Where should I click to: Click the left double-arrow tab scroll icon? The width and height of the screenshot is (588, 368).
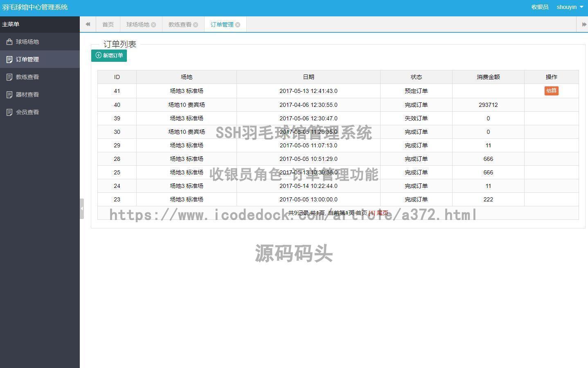(x=88, y=24)
